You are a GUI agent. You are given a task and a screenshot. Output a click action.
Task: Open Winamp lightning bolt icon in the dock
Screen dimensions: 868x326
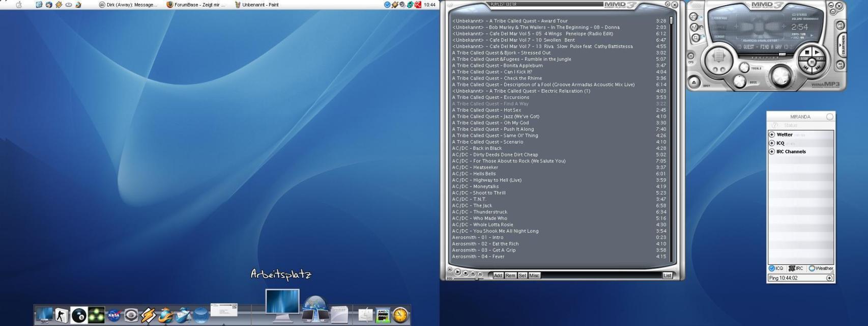(148, 316)
